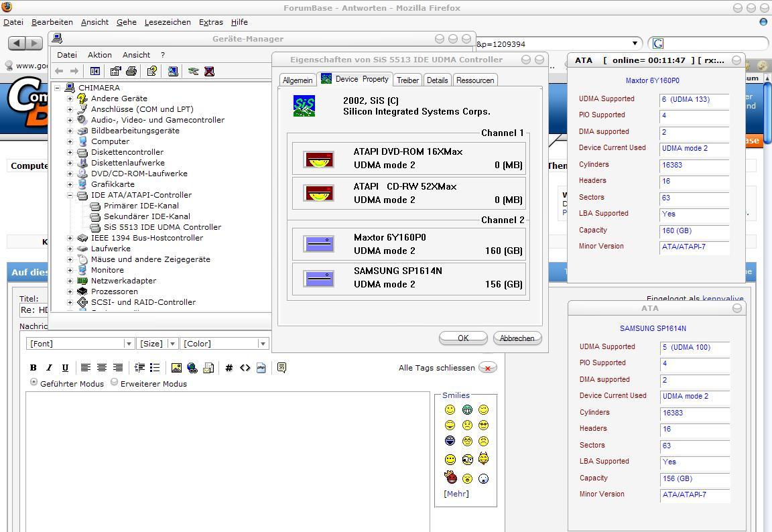
Task: Open the Firefox address bar dropdown arrow
Action: 635,44
